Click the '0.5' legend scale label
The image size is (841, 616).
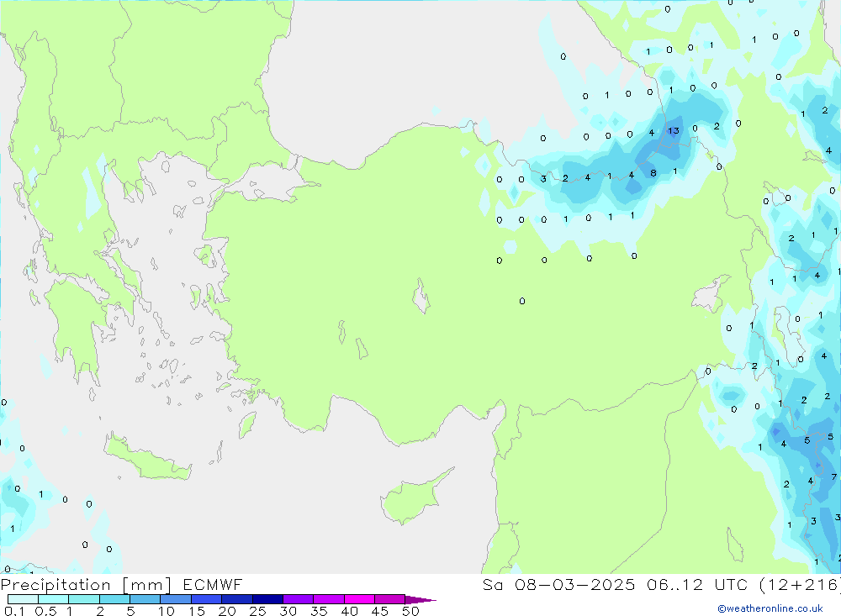point(45,611)
